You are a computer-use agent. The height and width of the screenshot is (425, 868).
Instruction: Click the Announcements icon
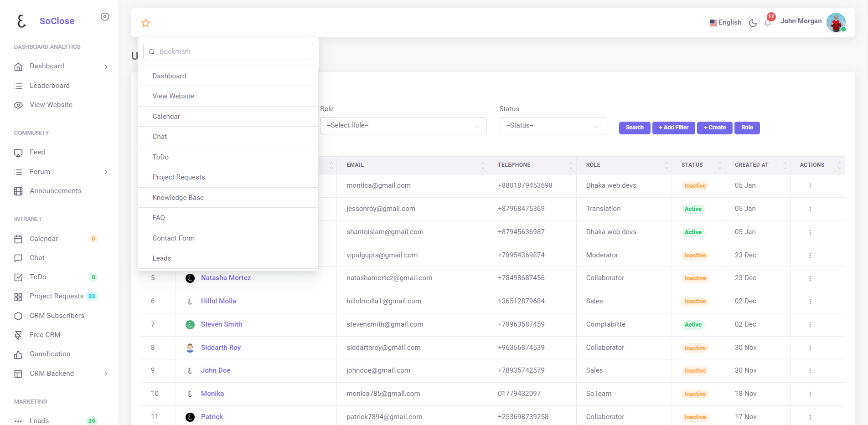(x=18, y=191)
